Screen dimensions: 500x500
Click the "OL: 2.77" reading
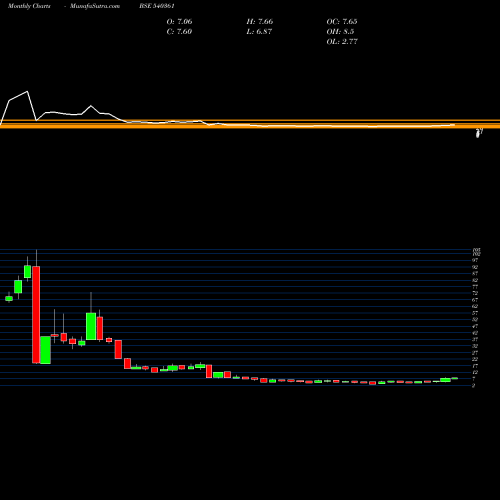[x=342, y=42]
